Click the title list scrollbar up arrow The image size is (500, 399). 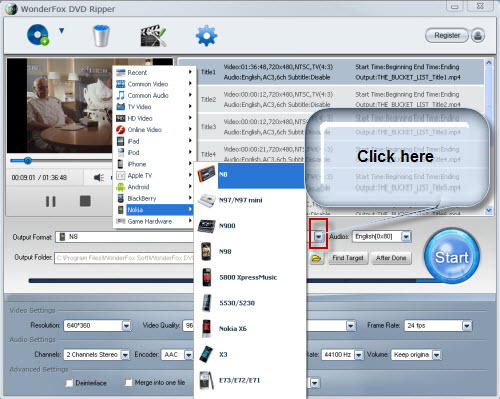489,63
